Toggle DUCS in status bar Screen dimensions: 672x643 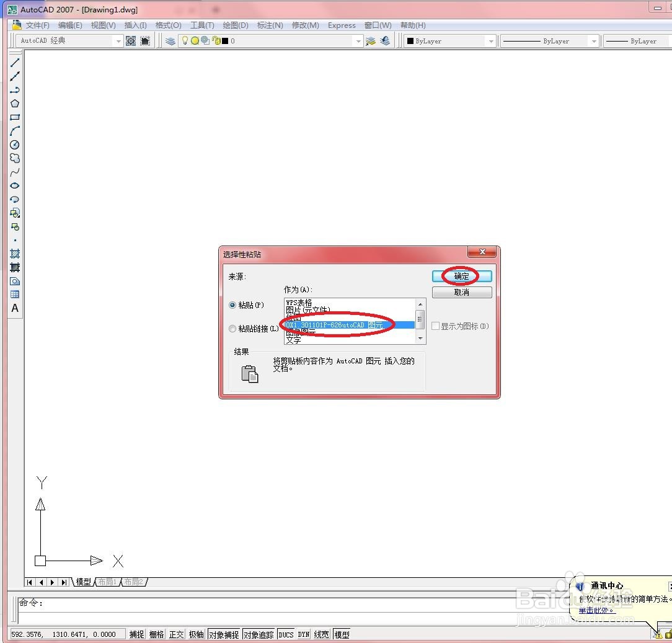(286, 634)
